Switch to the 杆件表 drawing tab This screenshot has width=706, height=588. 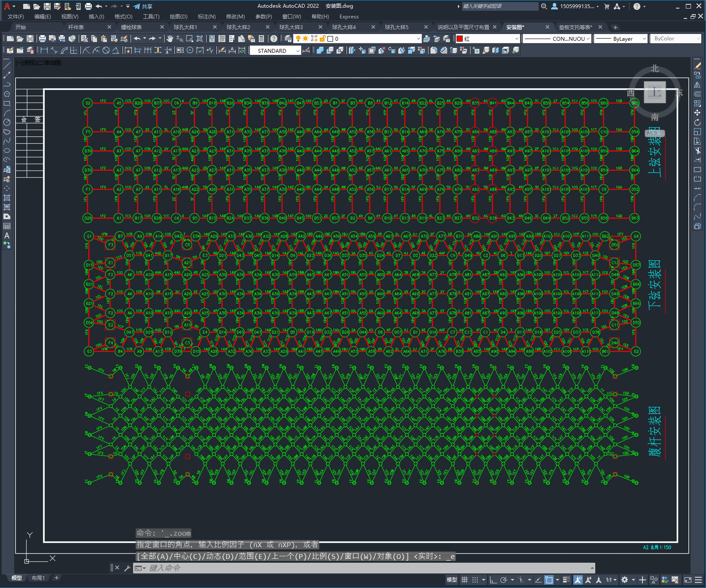click(x=76, y=27)
